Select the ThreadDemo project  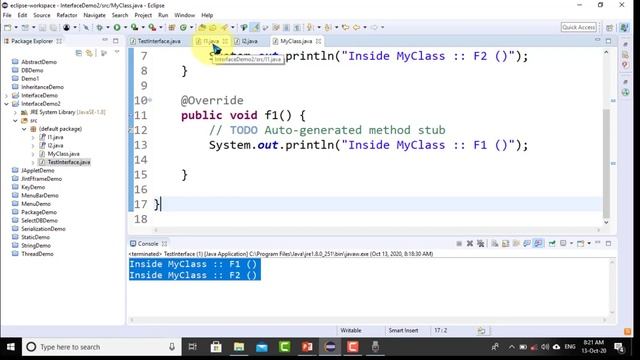(x=37, y=254)
